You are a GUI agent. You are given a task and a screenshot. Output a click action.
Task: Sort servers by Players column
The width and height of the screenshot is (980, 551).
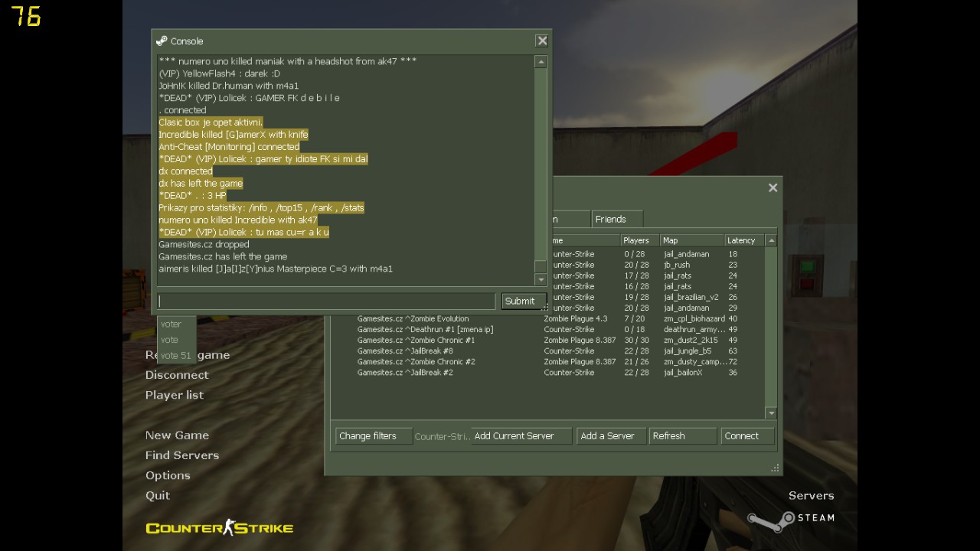pos(639,240)
